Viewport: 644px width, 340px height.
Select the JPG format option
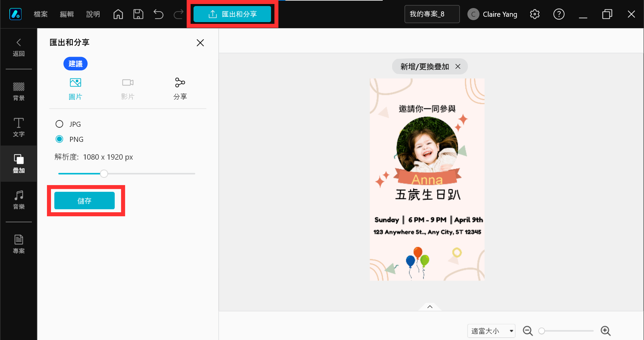(59, 124)
